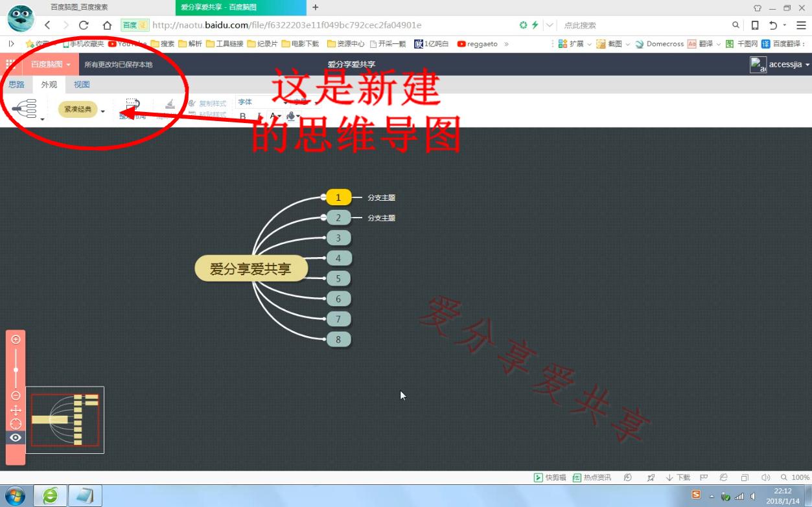
Task: Click the pan/move tool icon on sidebar
Action: 16,409
